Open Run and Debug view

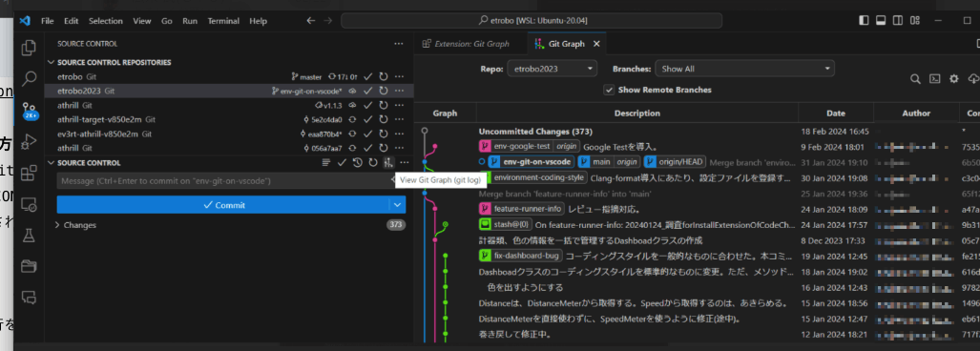click(x=29, y=142)
